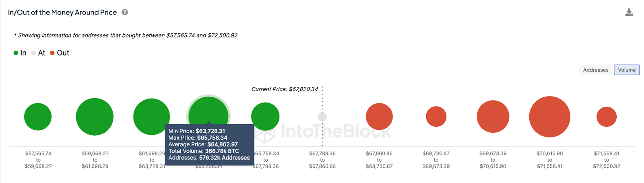The image size is (644, 183).
Task: Click the In/Out of the Money title
Action: [x=62, y=12]
